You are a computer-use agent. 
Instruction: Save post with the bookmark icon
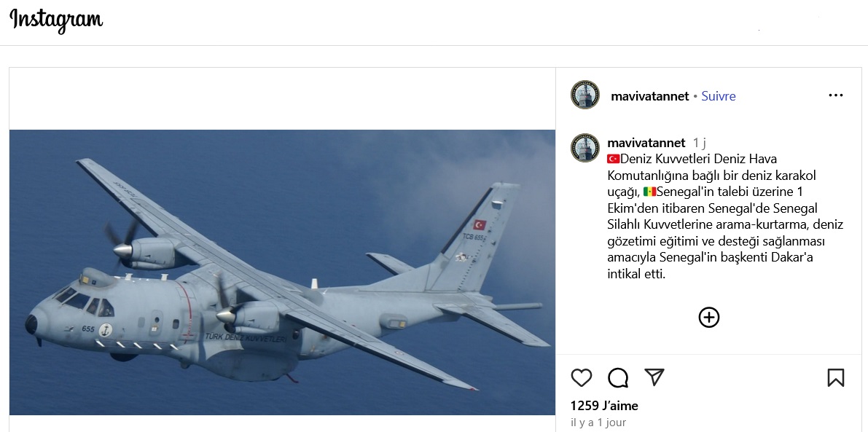pyautogui.click(x=835, y=378)
